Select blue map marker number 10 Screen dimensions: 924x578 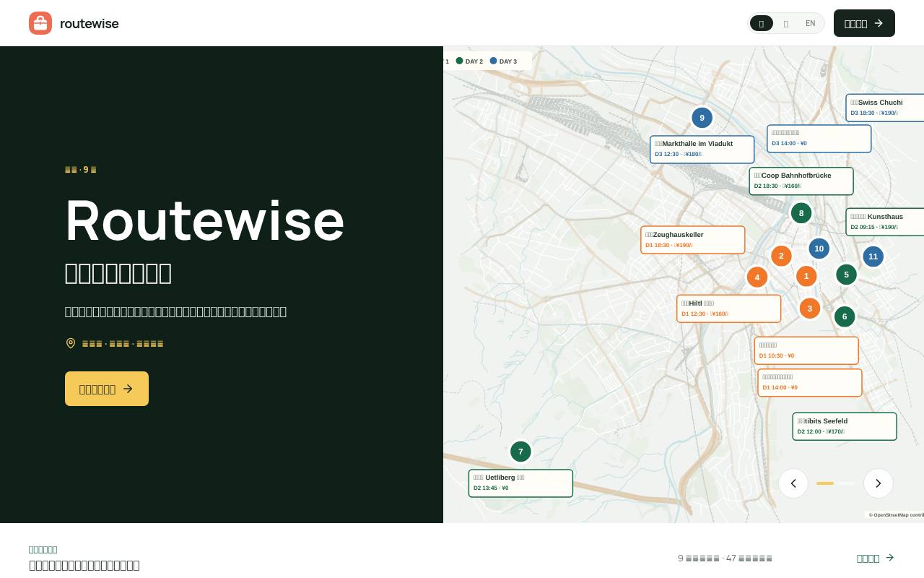click(819, 249)
